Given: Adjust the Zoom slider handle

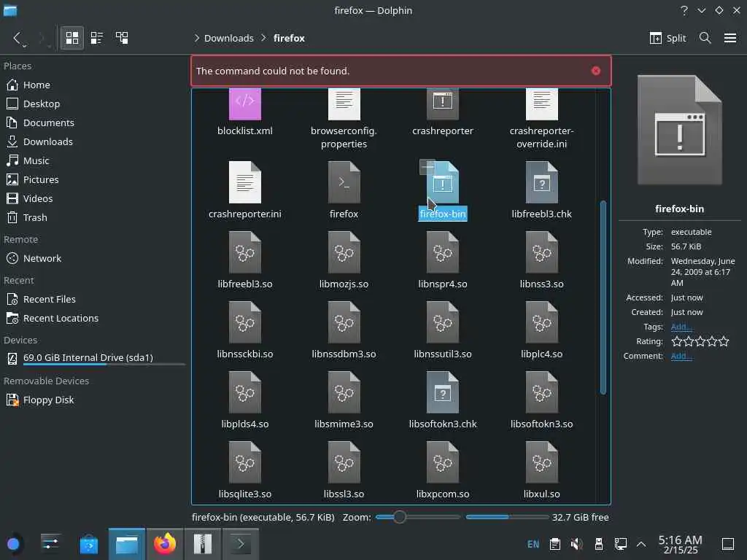Looking at the screenshot, I should point(400,517).
